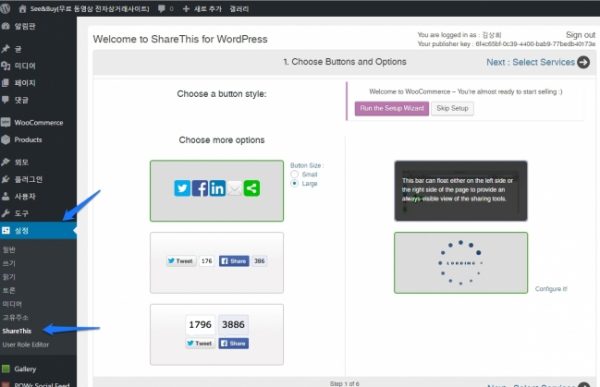Screen dimensions: 600x387
Task: Click the Sign out link
Action: coord(580,35)
